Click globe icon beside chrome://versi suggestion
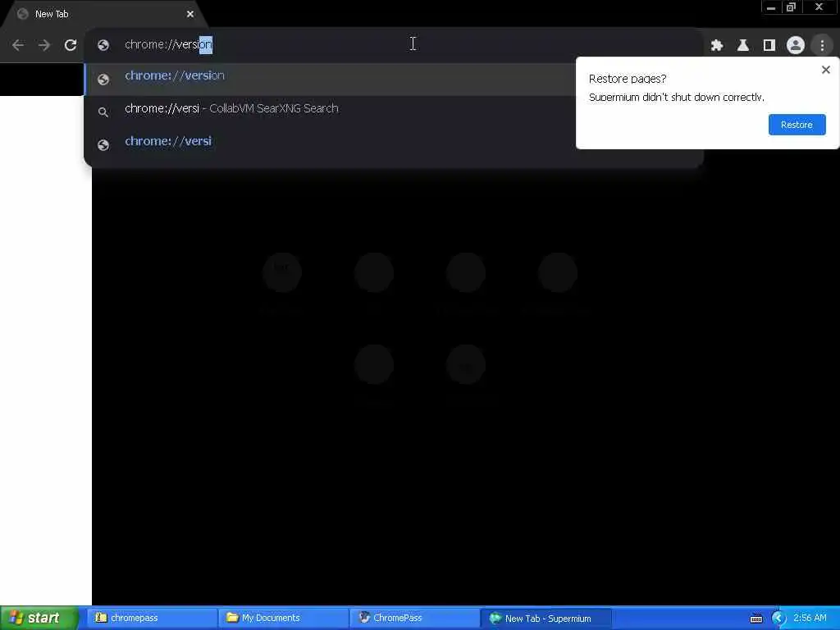This screenshot has height=630, width=840. pyautogui.click(x=103, y=144)
